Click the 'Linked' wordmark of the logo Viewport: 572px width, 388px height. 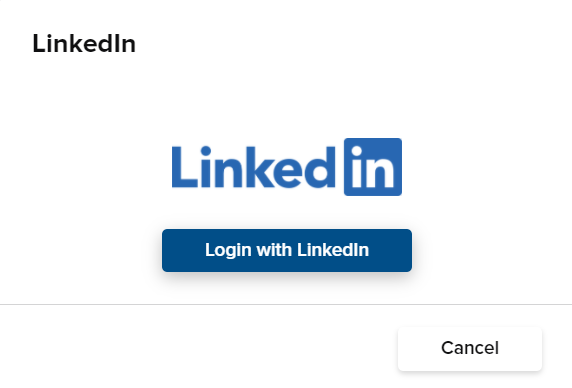(x=254, y=167)
